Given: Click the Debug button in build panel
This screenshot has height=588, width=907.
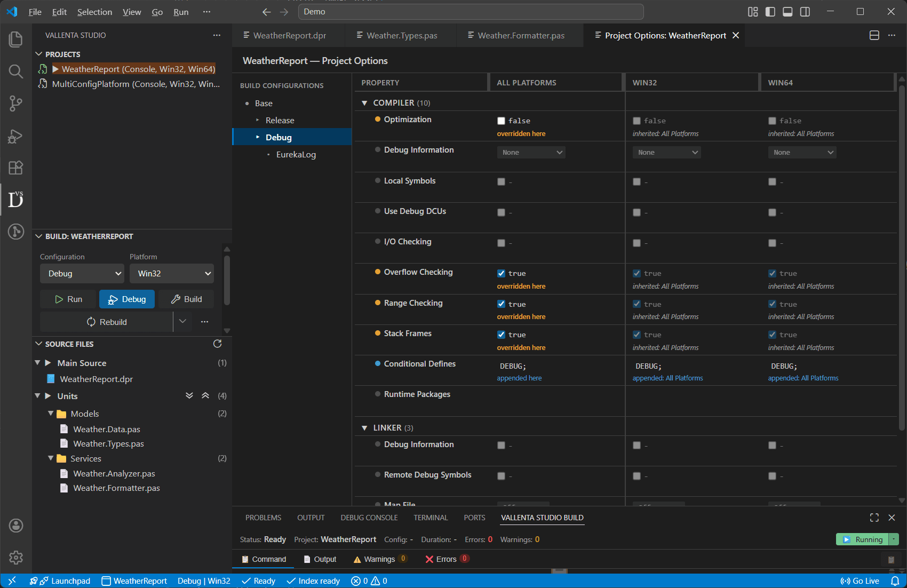Looking at the screenshot, I should tap(127, 299).
